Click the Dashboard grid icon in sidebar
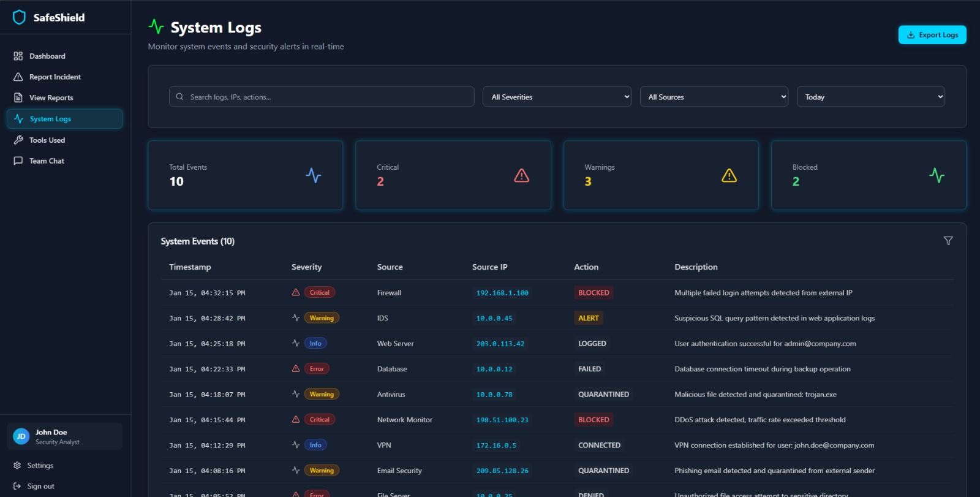Viewport: 980px width, 497px height. [x=18, y=56]
